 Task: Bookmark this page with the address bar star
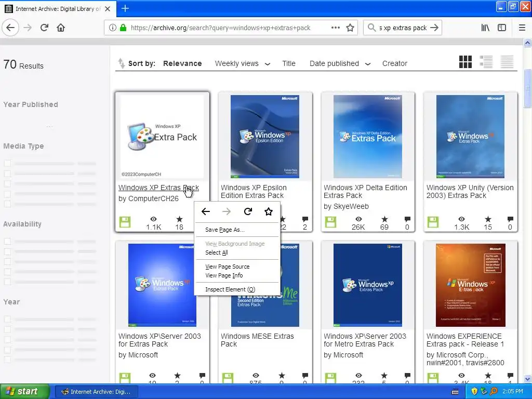pyautogui.click(x=350, y=28)
